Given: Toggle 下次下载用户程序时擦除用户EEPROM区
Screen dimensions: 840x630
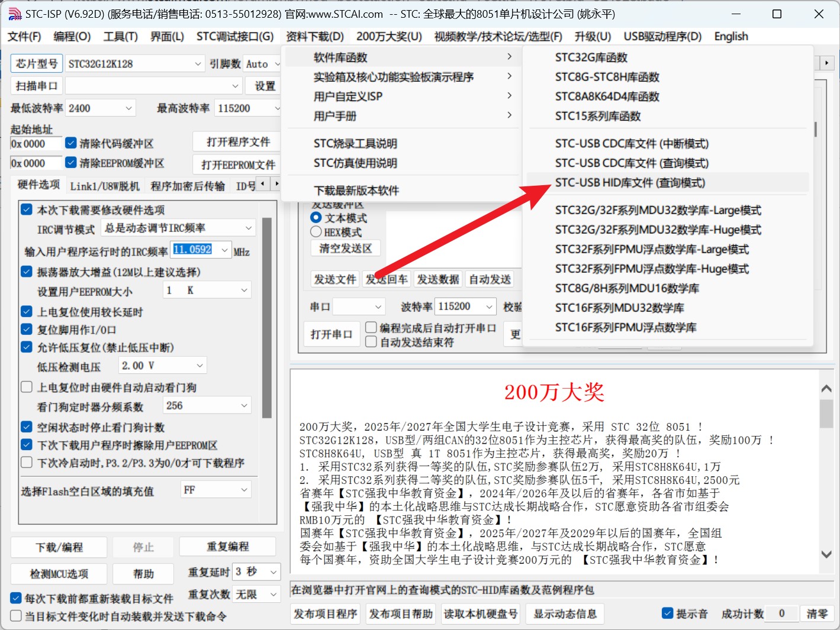Looking at the screenshot, I should point(27,444).
